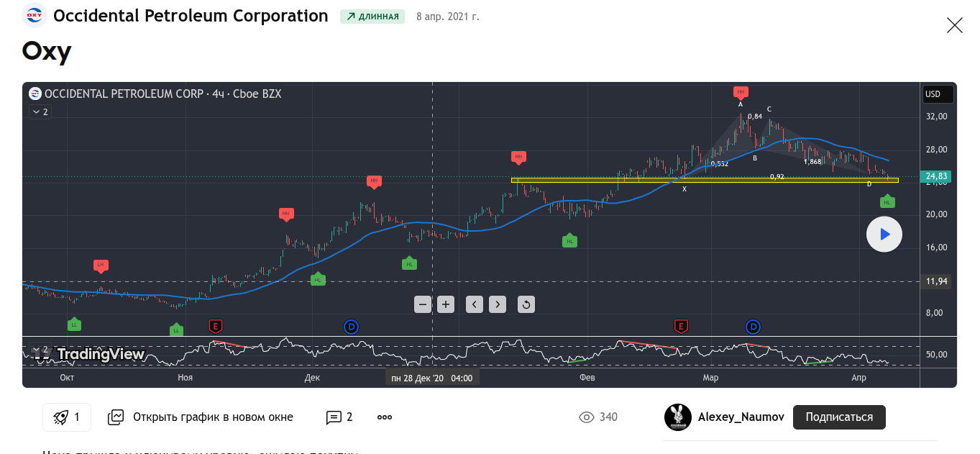Open the Alexey_Naumov profile link
The width and height of the screenshot is (980, 454).
pos(741,417)
